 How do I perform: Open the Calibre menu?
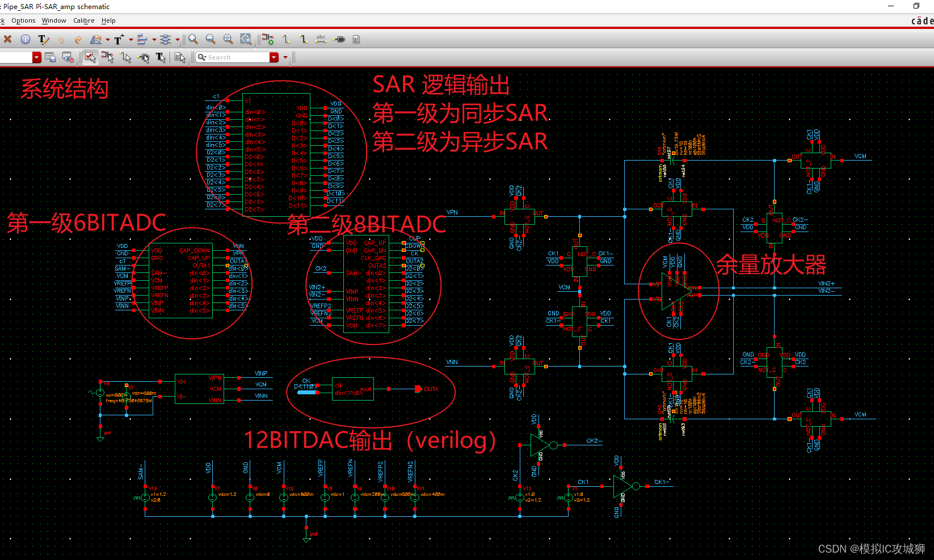[83, 20]
